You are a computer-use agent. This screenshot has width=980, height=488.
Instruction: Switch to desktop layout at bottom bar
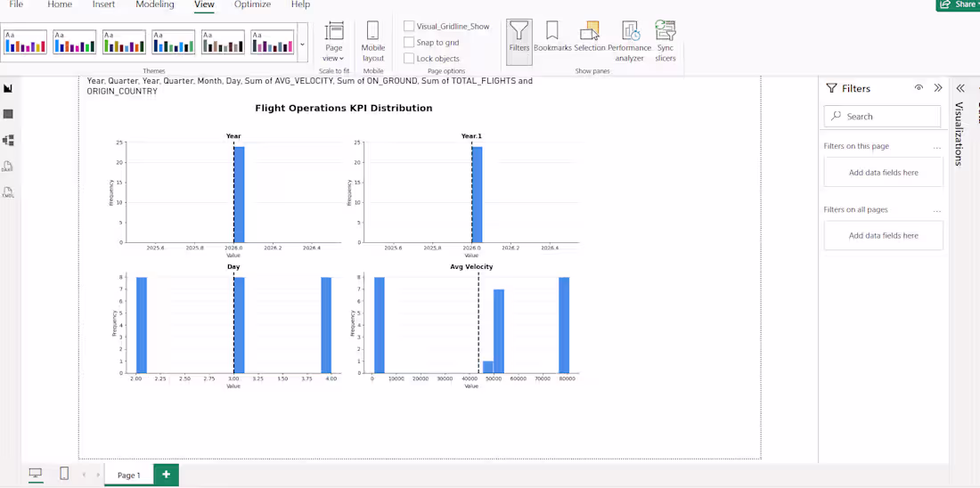click(x=36, y=475)
